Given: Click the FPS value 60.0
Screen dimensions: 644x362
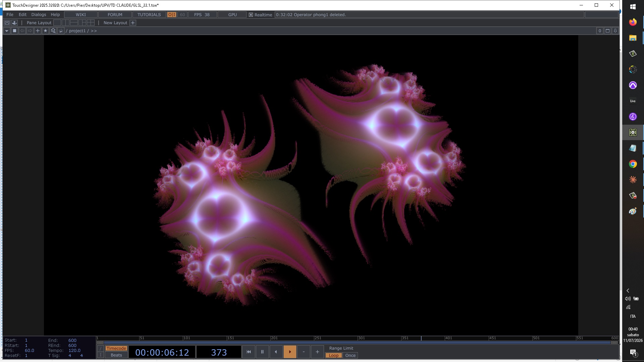Looking at the screenshot, I should [29, 351].
